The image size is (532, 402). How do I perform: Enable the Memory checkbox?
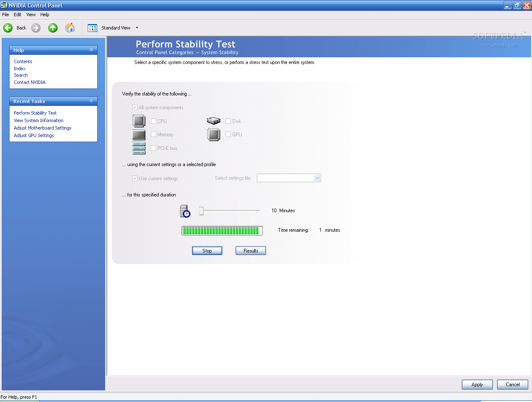[153, 135]
